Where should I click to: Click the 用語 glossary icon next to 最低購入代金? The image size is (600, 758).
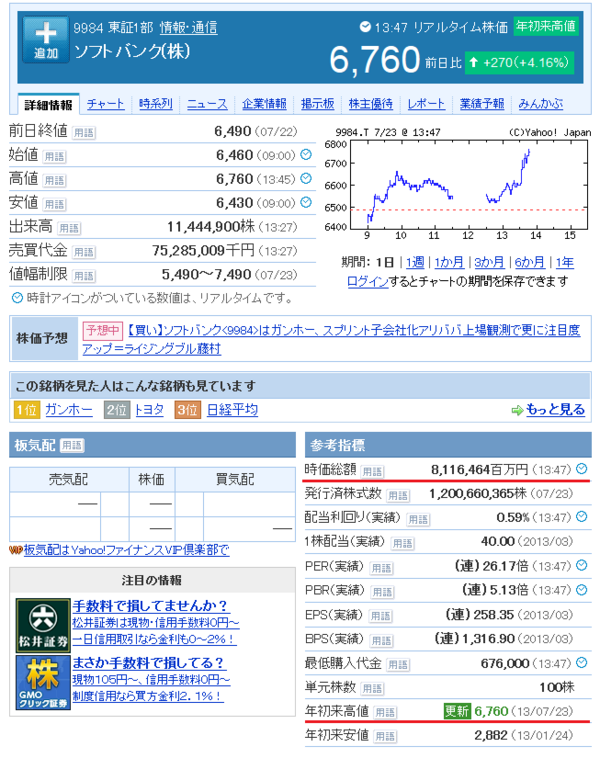point(398,665)
